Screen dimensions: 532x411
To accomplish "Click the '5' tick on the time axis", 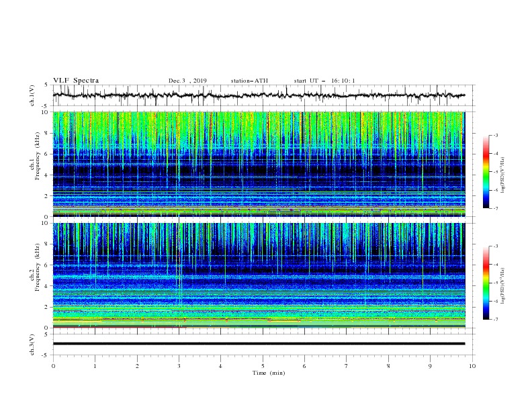I will coord(263,366).
